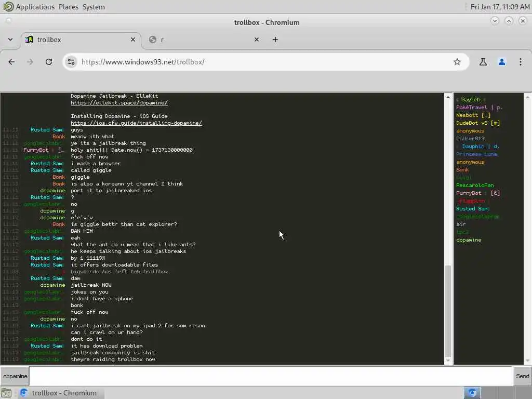This screenshot has width=532, height=399.
Task: Click message "i made a browser"
Action: click(x=96, y=164)
